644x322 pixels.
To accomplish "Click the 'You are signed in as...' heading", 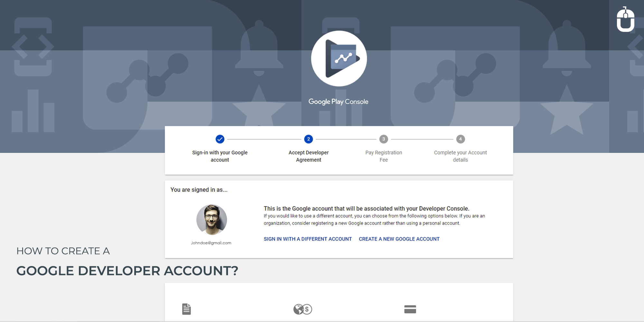I will point(199,190).
